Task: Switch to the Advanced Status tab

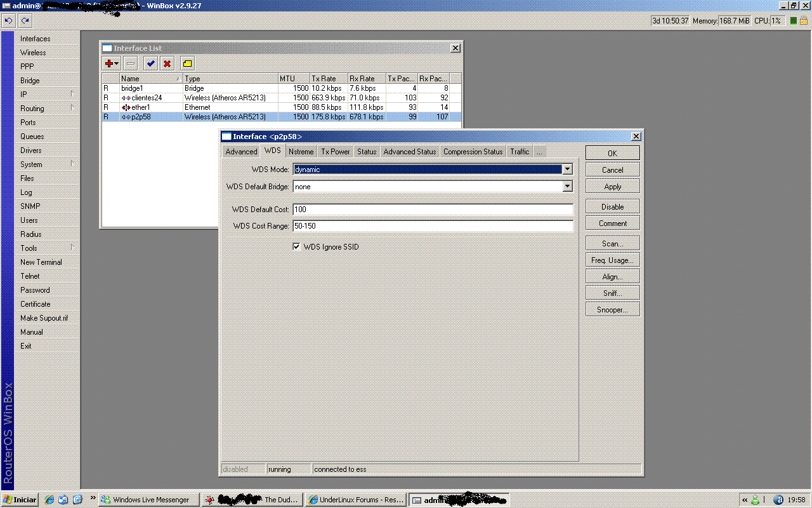Action: click(x=410, y=152)
